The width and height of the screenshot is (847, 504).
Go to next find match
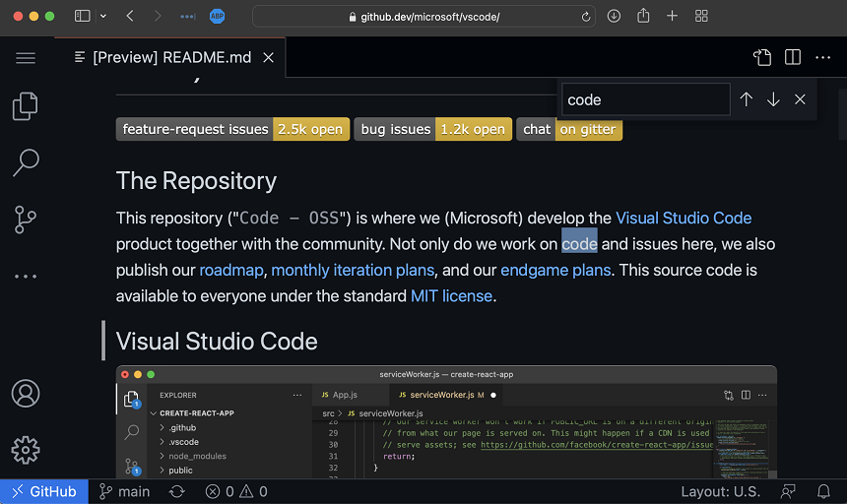(773, 99)
